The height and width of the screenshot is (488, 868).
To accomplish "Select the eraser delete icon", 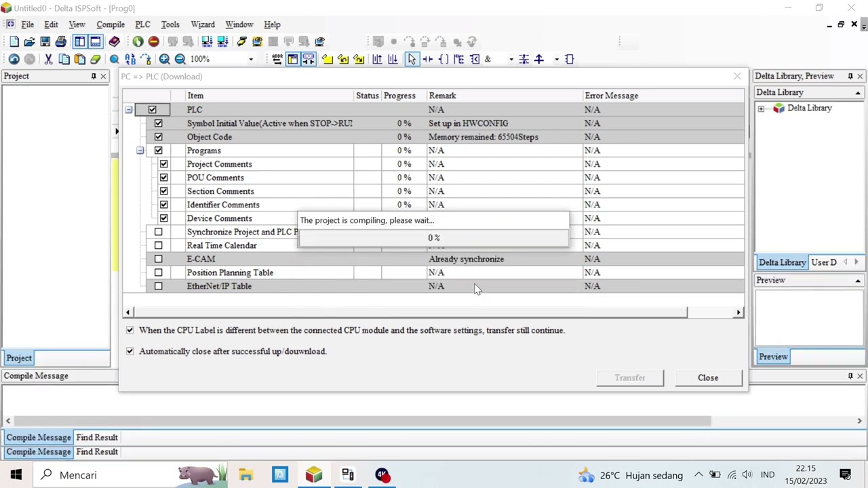I will tap(95, 60).
